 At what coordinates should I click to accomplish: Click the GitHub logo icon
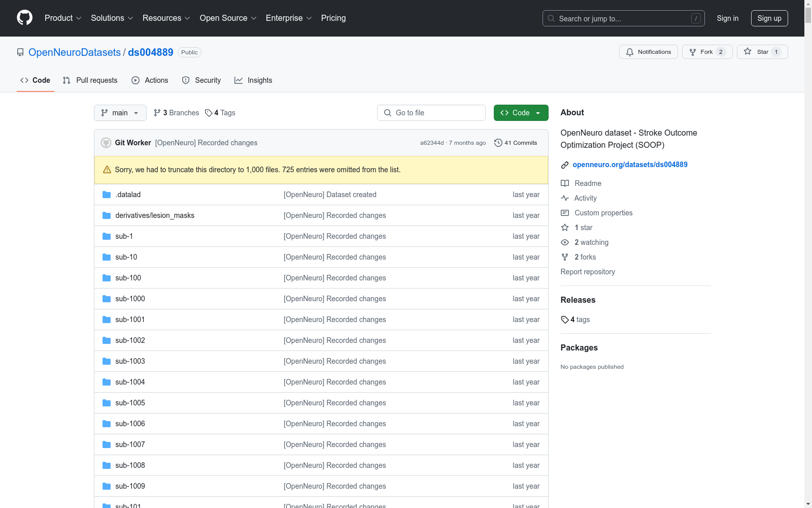tap(24, 18)
